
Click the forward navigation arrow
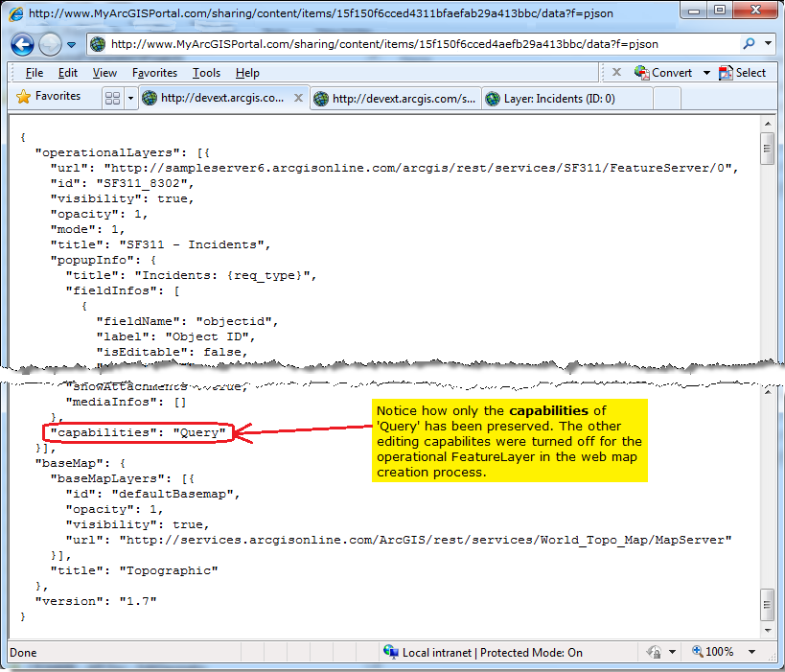(50, 44)
